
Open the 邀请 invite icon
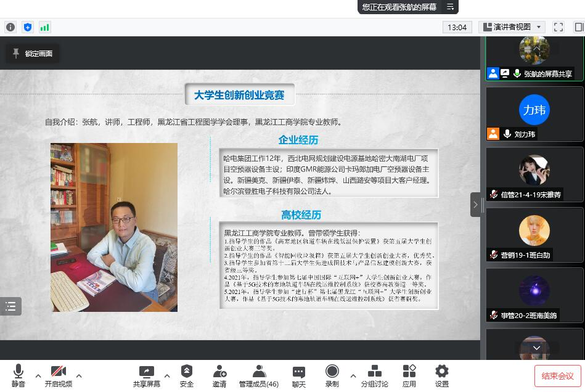click(219, 375)
